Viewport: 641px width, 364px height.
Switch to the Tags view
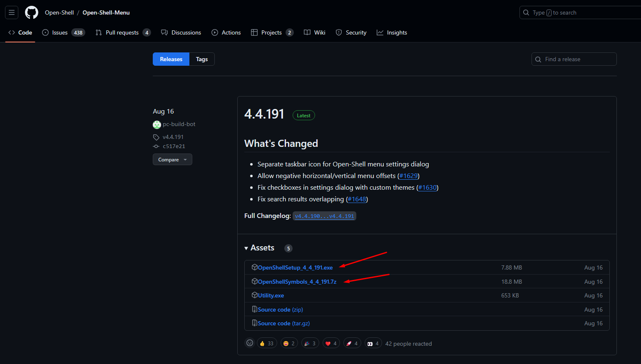click(202, 59)
